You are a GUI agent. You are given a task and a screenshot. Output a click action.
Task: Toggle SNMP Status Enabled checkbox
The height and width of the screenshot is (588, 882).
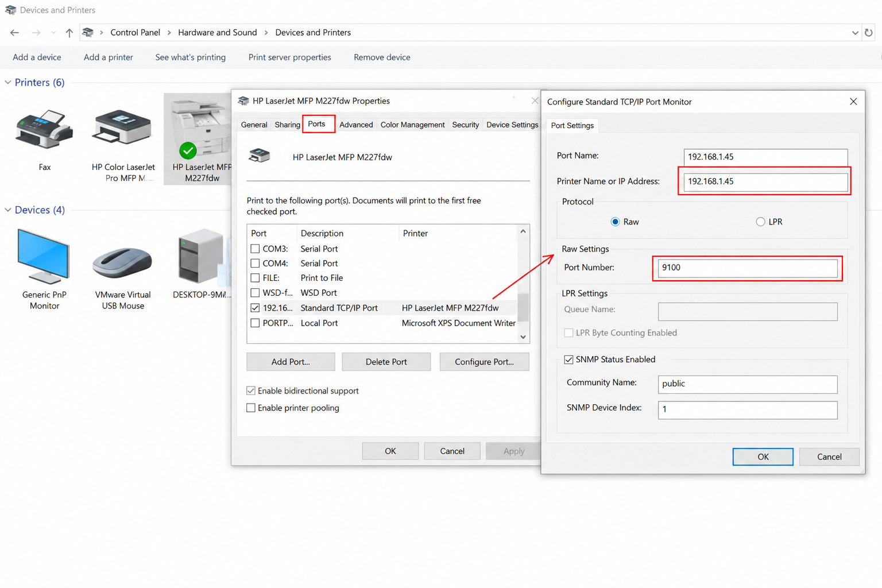pyautogui.click(x=568, y=359)
